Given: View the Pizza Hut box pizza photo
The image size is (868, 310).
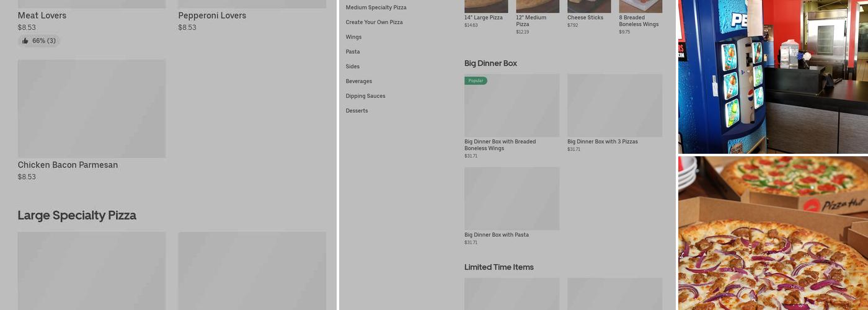Looking at the screenshot, I should 773,233.
